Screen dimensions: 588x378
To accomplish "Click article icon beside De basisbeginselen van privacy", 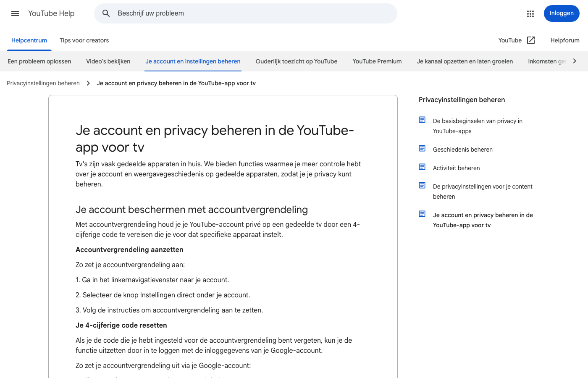I will pos(422,120).
